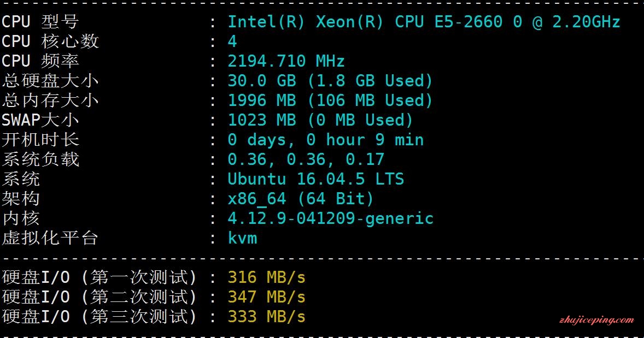Select the SWAP大小 label
This screenshot has height=338, width=644.
coord(40,120)
